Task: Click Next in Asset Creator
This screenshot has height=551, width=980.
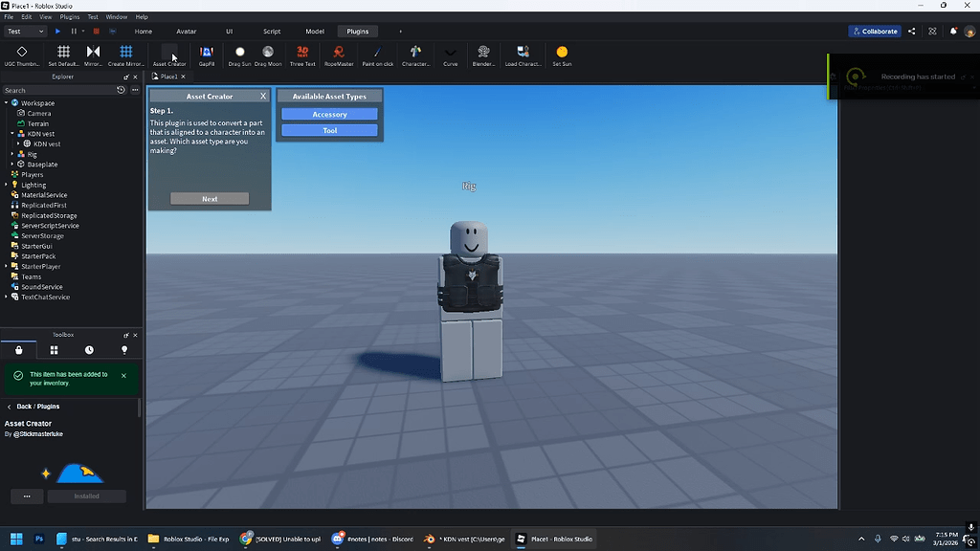Action: click(210, 199)
